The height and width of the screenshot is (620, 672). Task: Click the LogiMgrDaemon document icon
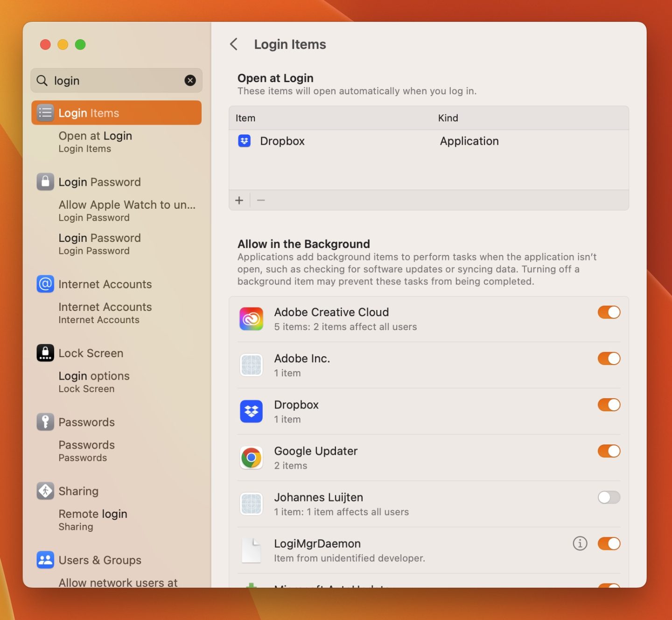(251, 550)
